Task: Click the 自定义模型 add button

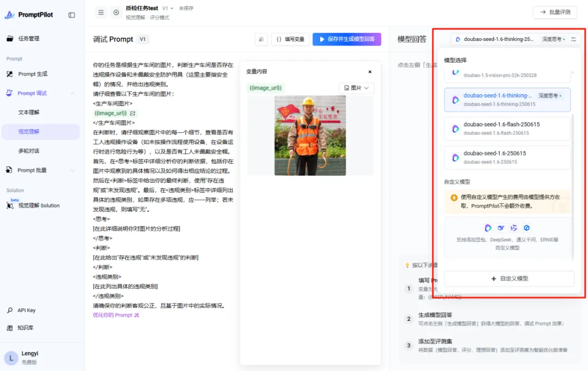Action: 509,279
